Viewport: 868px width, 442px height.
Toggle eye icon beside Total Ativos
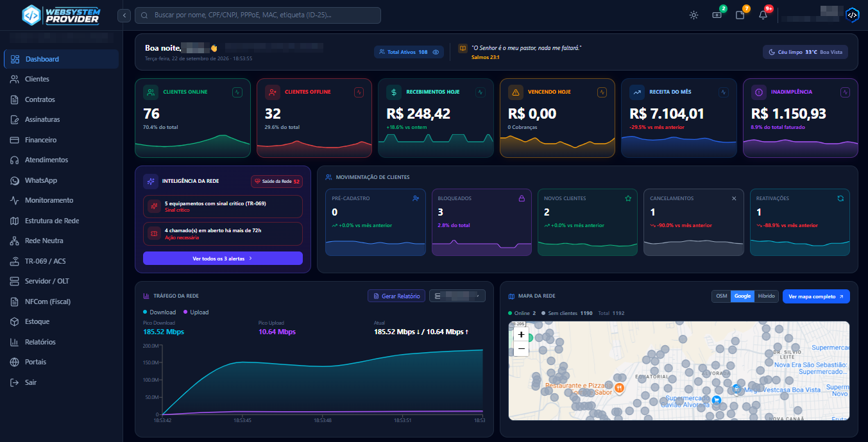pyautogui.click(x=436, y=52)
